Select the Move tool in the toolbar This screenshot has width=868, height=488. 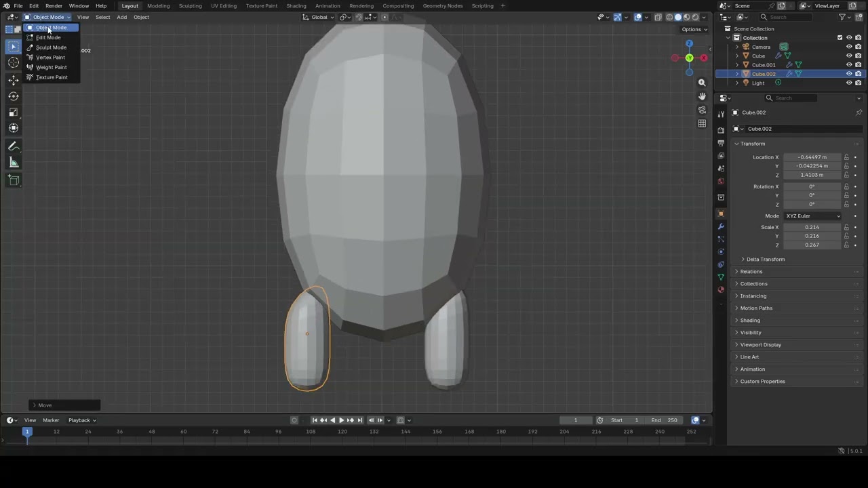click(x=14, y=80)
